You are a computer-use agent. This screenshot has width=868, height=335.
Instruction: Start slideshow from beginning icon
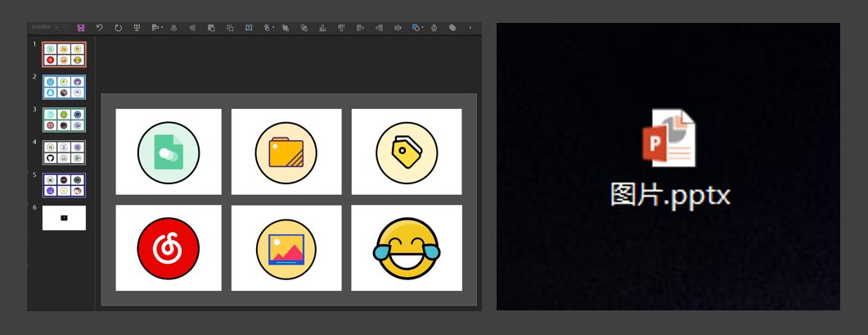pos(137,28)
